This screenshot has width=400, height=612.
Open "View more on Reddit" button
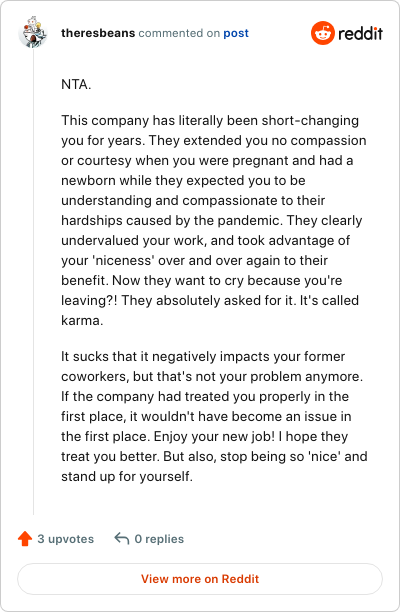click(200, 579)
